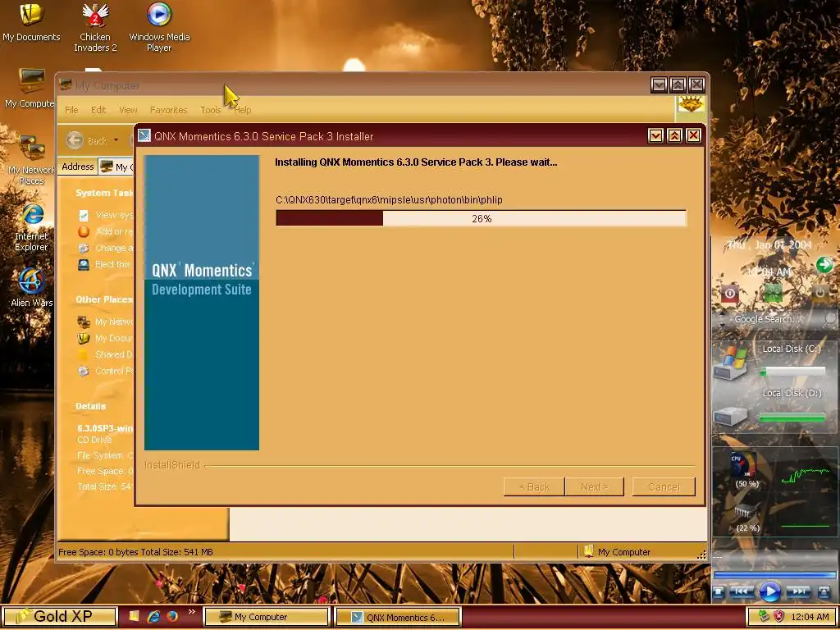This screenshot has width=840, height=630.
Task: Switch to the My Computer taskbar button
Action: coord(267,617)
